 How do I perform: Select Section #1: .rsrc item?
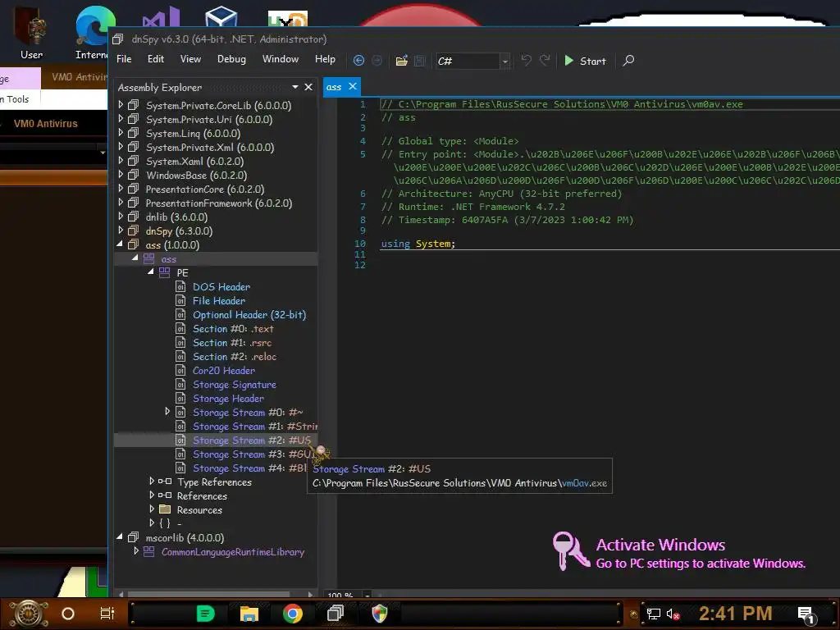click(x=232, y=342)
